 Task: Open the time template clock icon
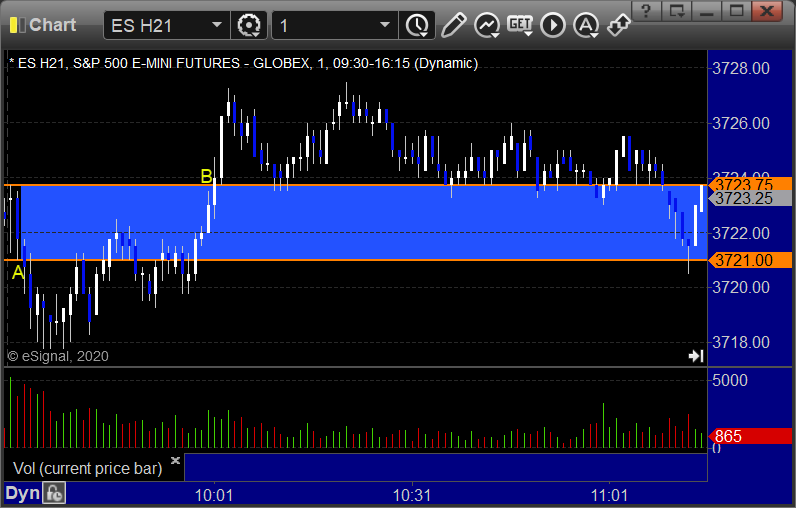tap(417, 25)
